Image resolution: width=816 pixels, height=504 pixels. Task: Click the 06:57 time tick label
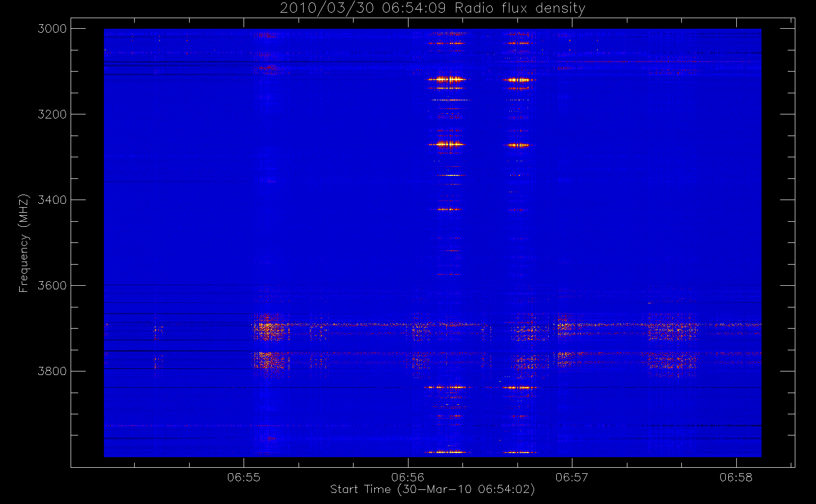(572, 477)
